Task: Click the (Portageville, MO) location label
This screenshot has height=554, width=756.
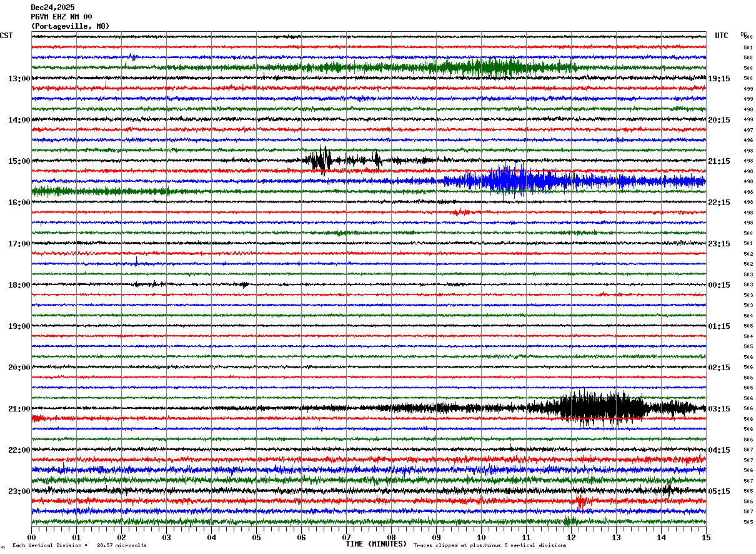Action: [x=70, y=26]
